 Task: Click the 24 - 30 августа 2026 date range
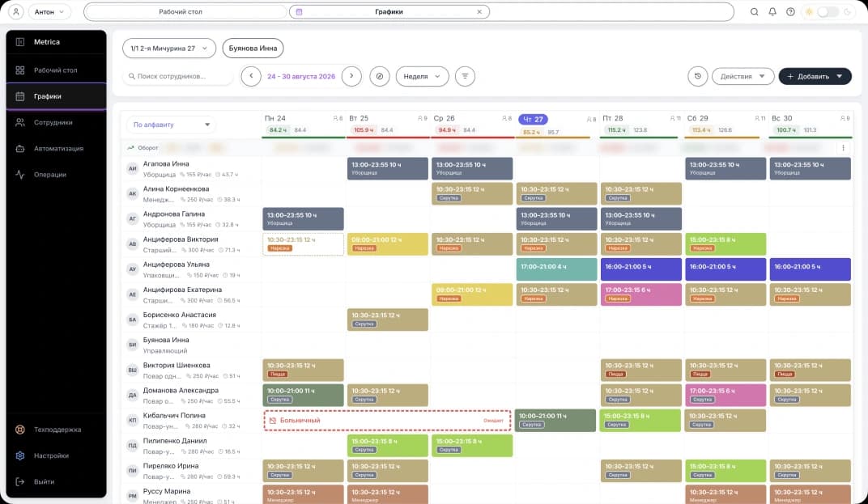click(301, 76)
